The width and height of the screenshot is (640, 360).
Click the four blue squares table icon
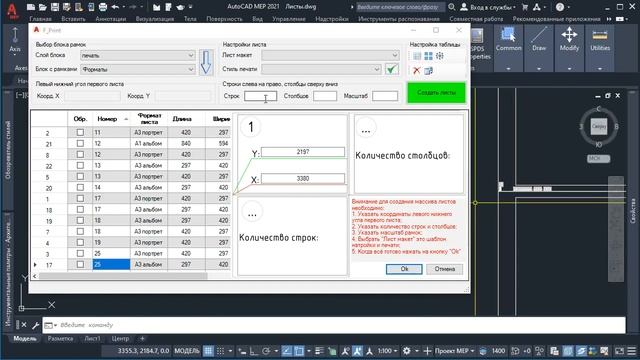[428, 56]
